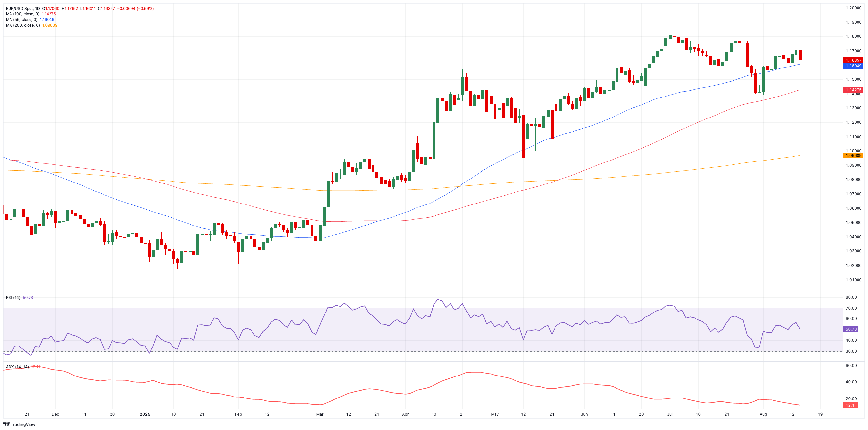The width and height of the screenshot is (868, 430).
Task: Click the TradingView brand text link
Action: [x=23, y=424]
